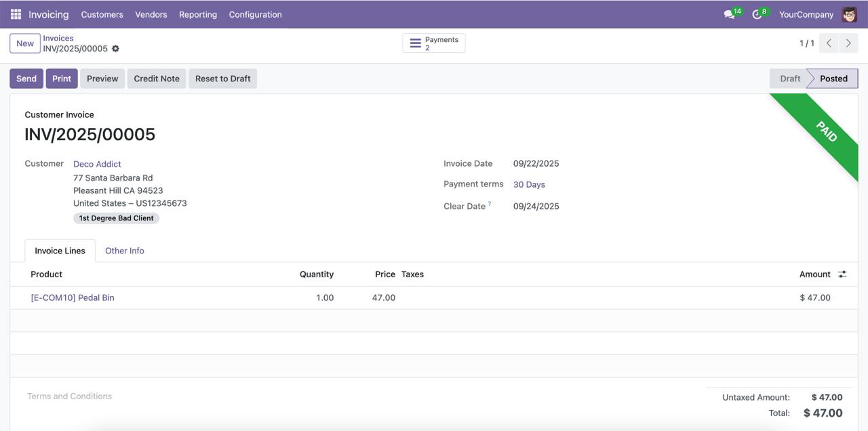Click the Clear Date help question mark

pos(490,204)
